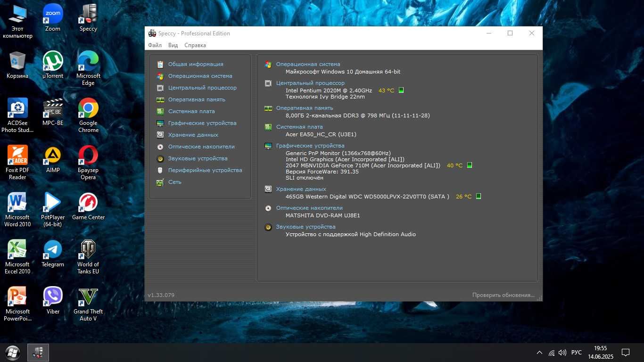
Task: Select Speccy desktop shortcut
Action: (x=88, y=18)
